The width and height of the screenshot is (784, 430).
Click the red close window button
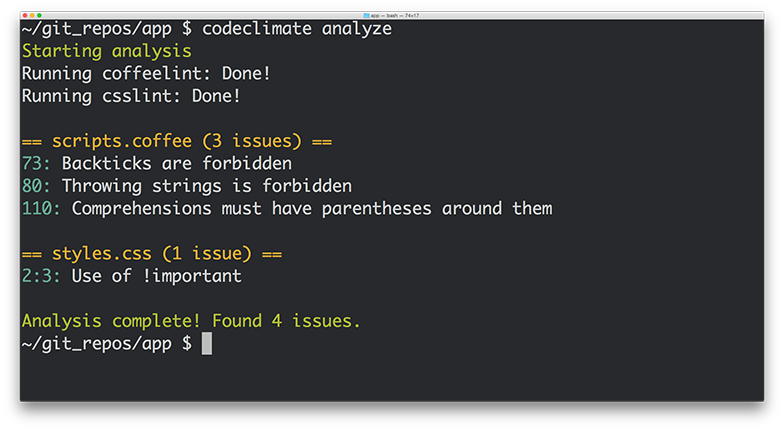tap(24, 15)
